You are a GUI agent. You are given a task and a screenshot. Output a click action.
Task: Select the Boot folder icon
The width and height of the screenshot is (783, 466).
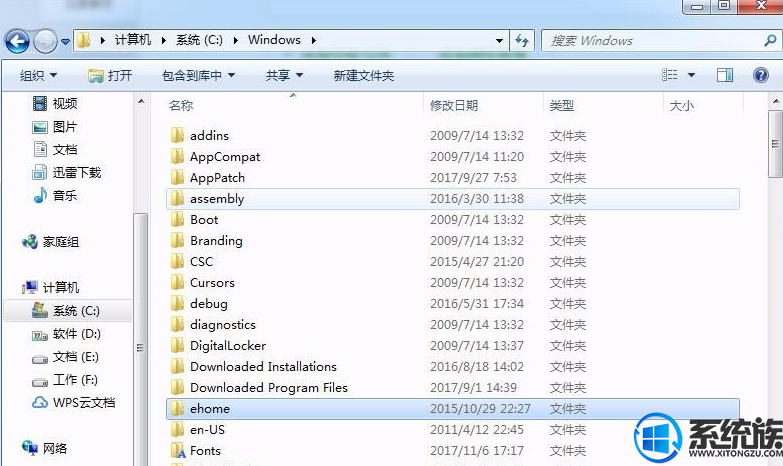click(177, 219)
